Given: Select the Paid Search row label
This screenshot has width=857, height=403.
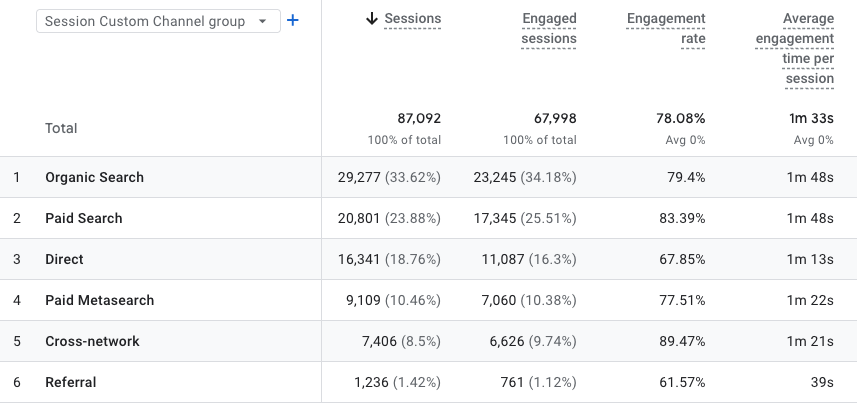Looking at the screenshot, I should tap(84, 218).
